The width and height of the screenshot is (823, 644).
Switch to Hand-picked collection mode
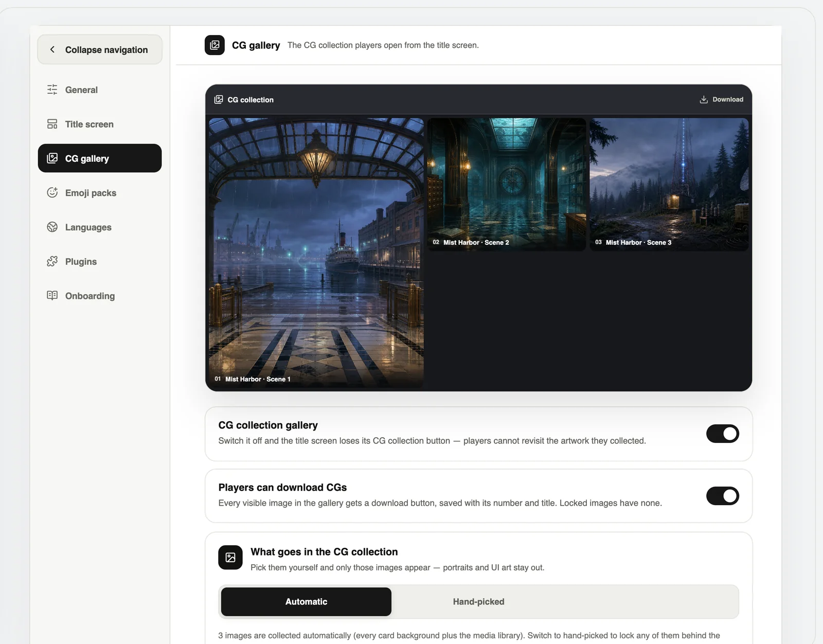tap(478, 602)
